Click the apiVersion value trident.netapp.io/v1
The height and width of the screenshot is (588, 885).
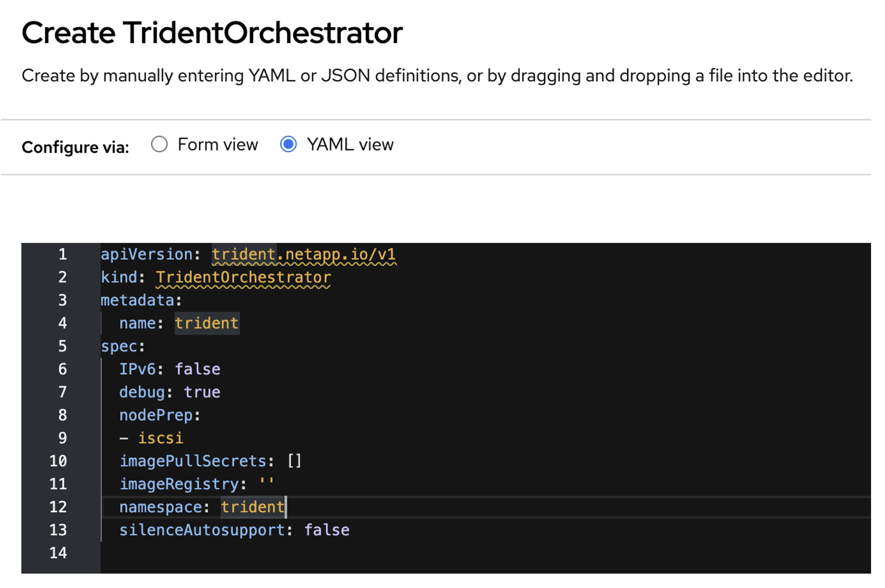pyautogui.click(x=304, y=254)
